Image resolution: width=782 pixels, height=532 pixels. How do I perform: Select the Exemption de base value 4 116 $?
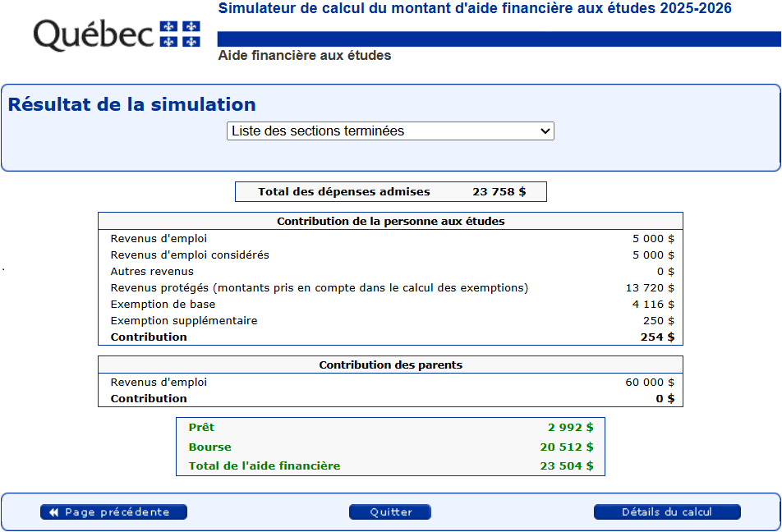(653, 305)
